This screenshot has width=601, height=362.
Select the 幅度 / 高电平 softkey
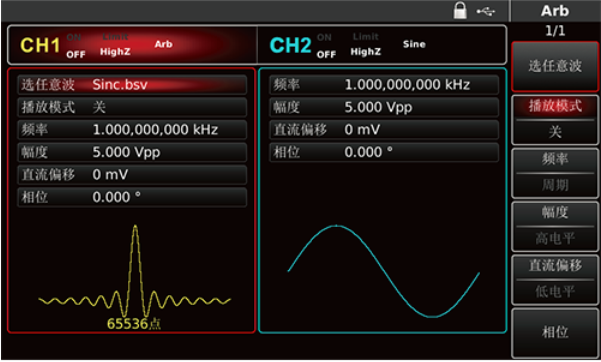click(x=555, y=226)
